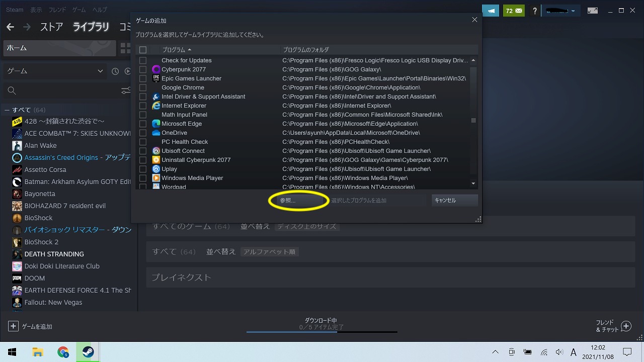Toggle the select-all programs header checkbox
Viewport: 644px width, 362px height.
point(143,50)
